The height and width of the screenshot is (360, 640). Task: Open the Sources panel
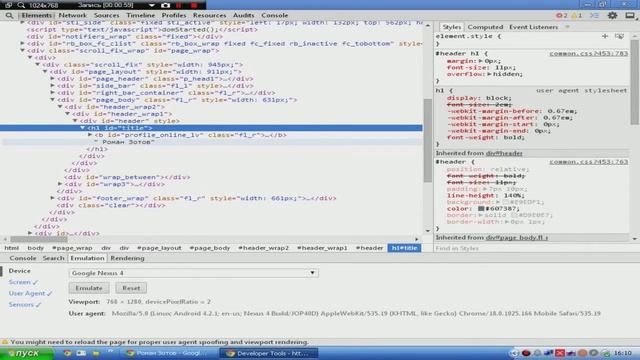(x=107, y=15)
